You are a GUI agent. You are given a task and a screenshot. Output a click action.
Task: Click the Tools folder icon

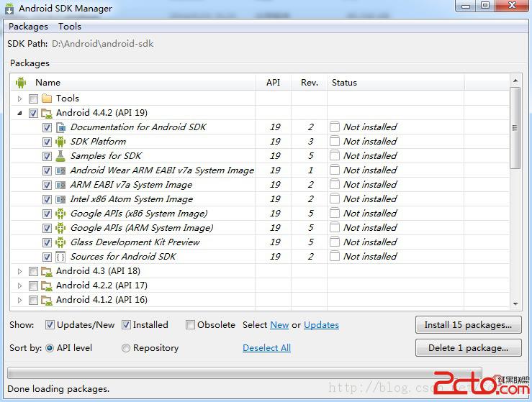coord(47,99)
